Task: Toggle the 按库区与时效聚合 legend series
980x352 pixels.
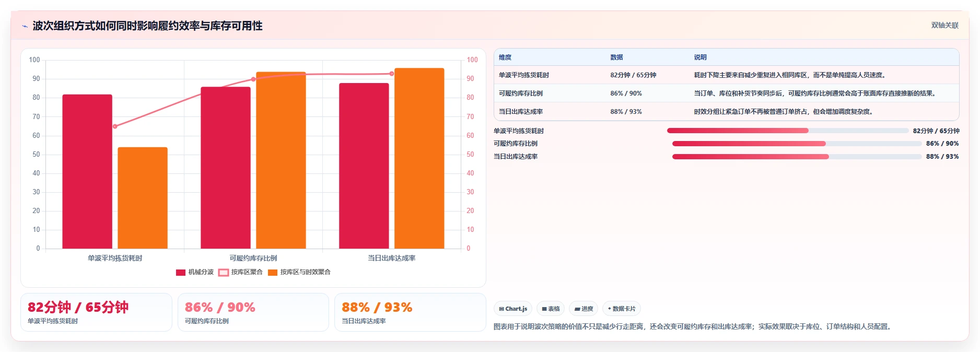Action: click(x=299, y=272)
